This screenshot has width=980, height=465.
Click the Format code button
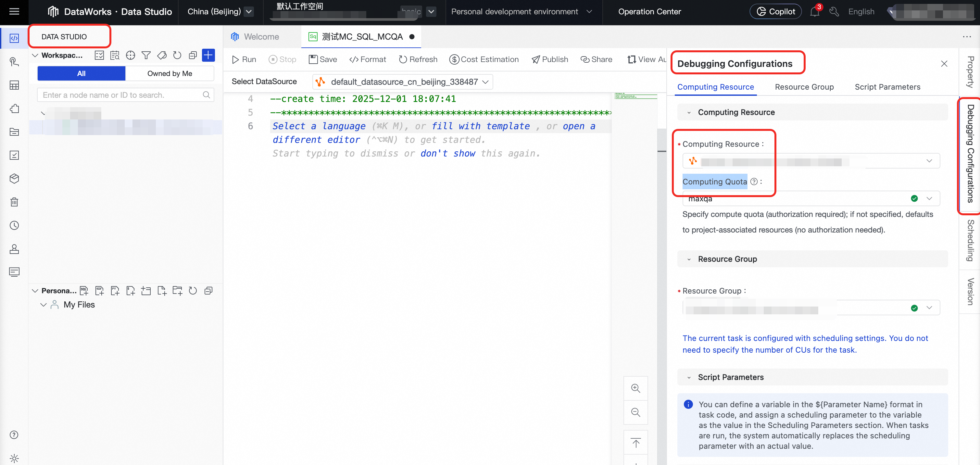(367, 59)
